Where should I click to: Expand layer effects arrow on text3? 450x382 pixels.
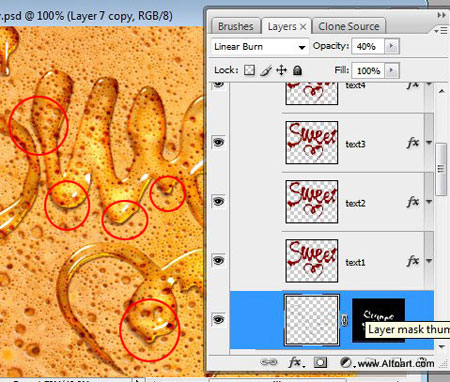pyautogui.click(x=429, y=143)
